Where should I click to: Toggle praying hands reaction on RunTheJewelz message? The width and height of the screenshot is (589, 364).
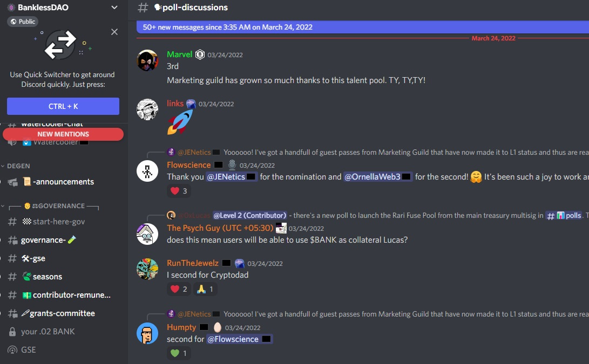[x=205, y=290]
